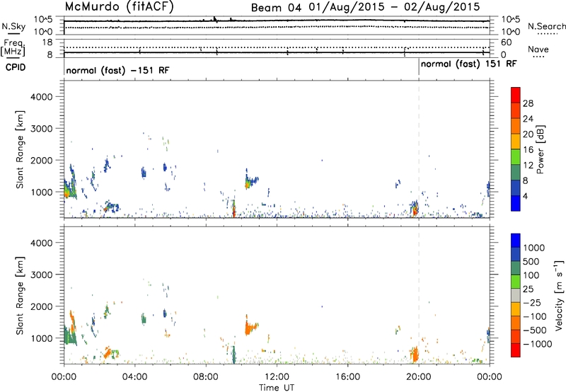Click the 500 label on Velocity colorbar

[x=531, y=261]
